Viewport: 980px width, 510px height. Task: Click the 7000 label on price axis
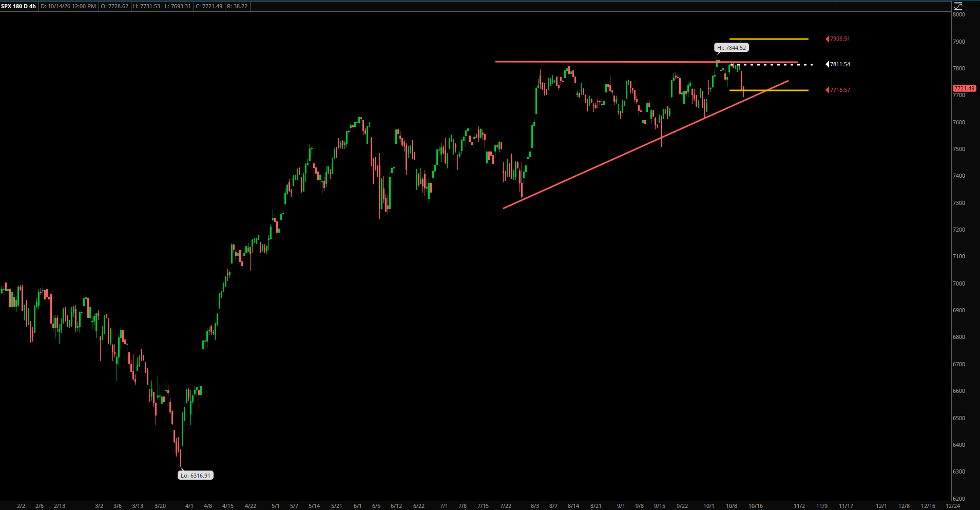coord(959,284)
